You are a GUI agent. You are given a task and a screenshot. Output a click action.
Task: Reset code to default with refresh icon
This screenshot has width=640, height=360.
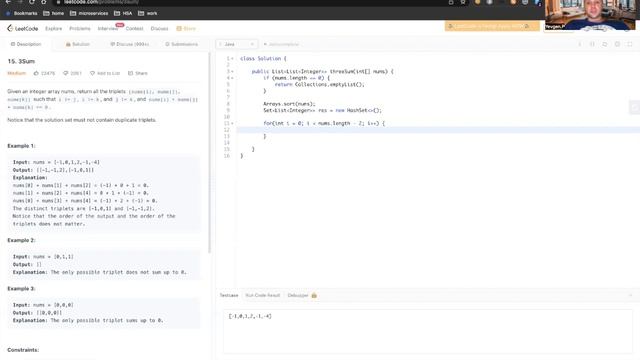pyautogui.click(x=604, y=44)
